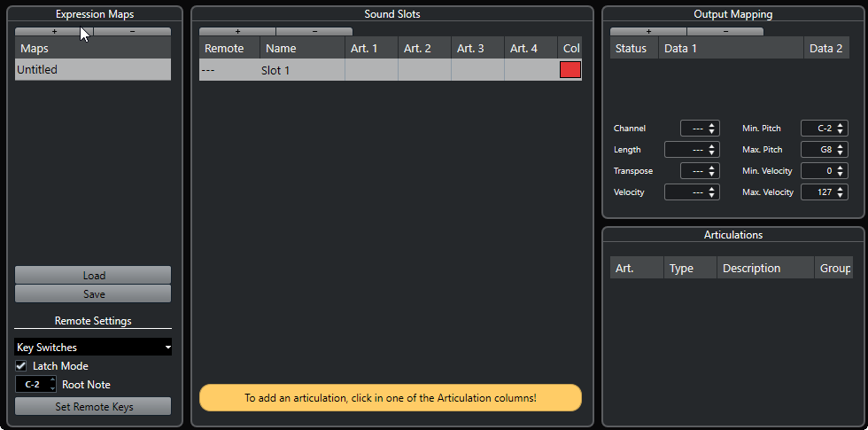Click the Root Note stepper arrows
This screenshot has height=430, width=868.
[52, 386]
